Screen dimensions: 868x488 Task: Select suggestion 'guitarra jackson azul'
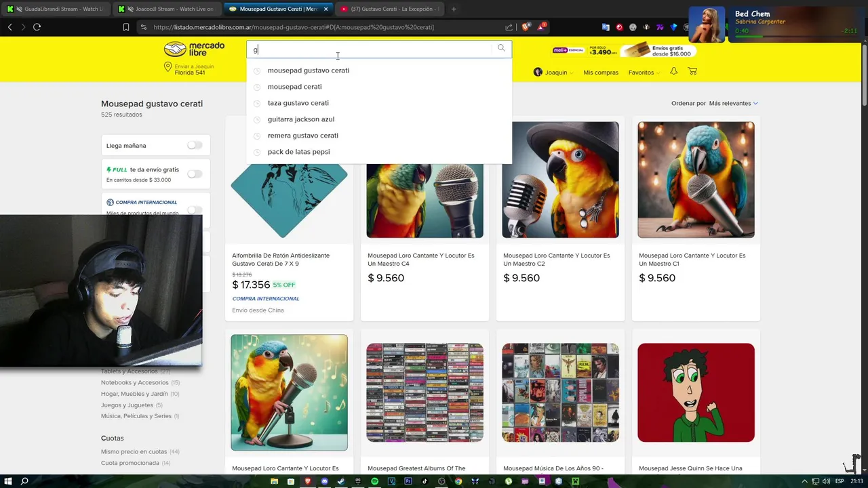[301, 119]
